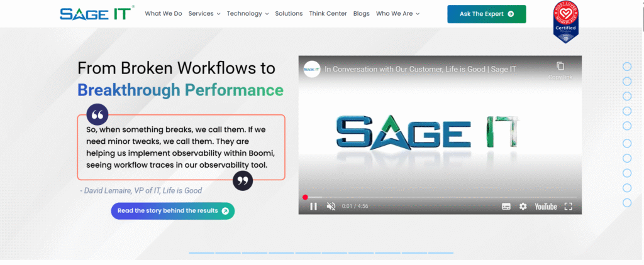Click the Ask The Expert button
Viewport: 644px width, 265px height.
tap(486, 14)
